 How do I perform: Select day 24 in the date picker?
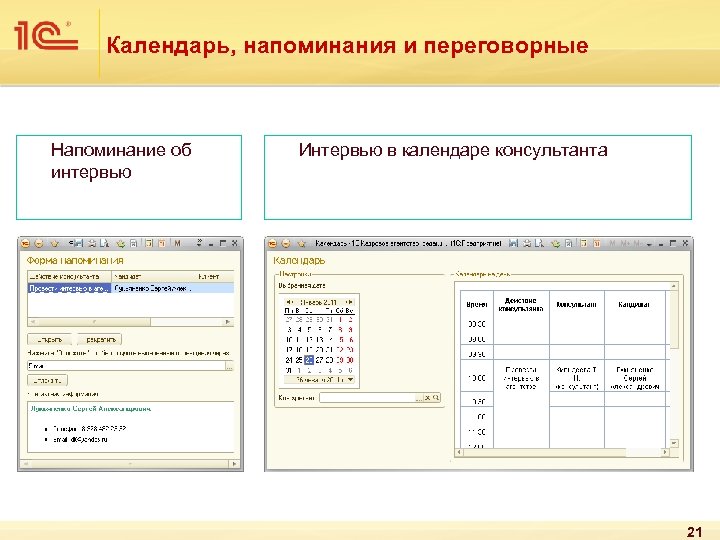289,360
